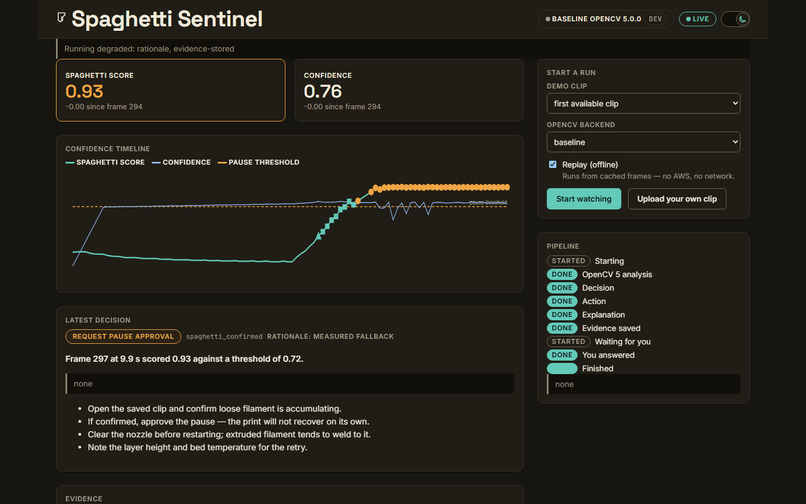This screenshot has width=806, height=504.
Task: Click the 'none' box in Pipeline panel
Action: coord(644,384)
